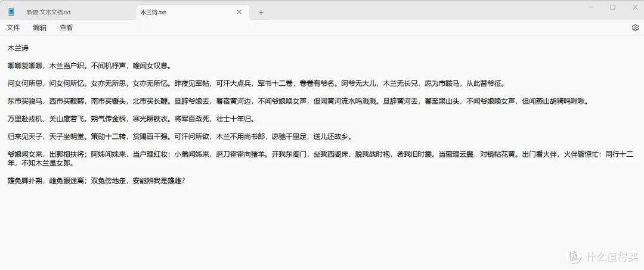The image size is (644, 270).
Task: Open the 编辑 menu
Action: [x=40, y=27]
